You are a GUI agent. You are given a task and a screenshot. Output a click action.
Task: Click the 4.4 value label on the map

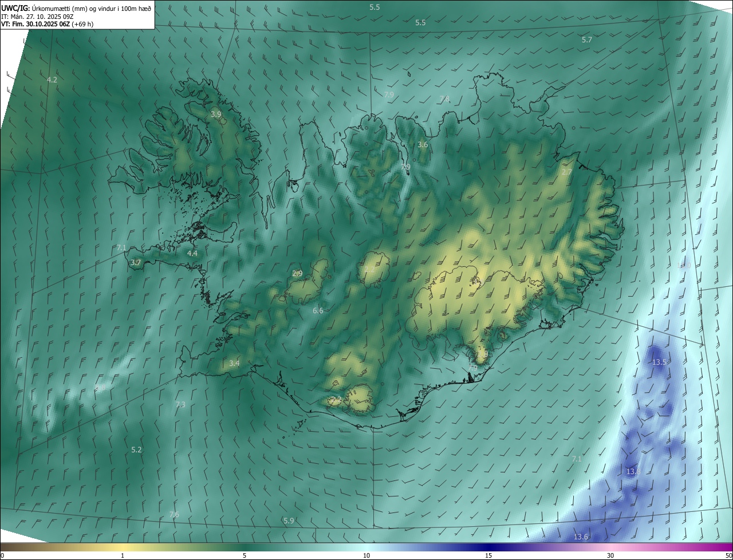click(192, 253)
